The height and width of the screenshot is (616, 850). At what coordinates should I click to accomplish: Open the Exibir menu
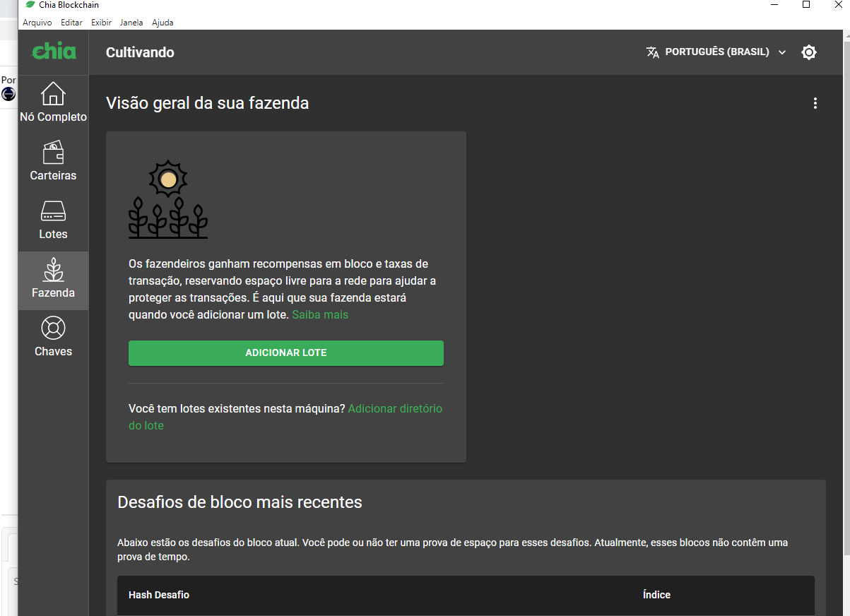(x=101, y=23)
